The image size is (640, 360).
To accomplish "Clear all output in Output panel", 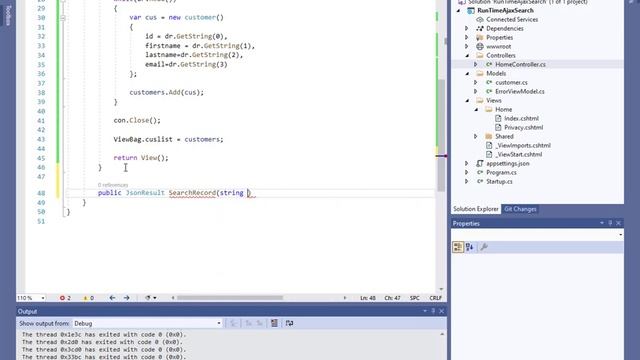I will [274, 323].
